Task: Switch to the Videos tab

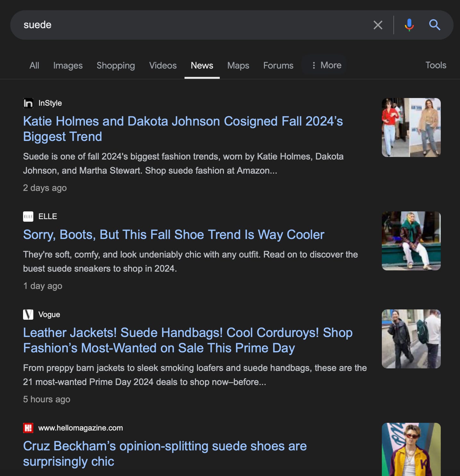Action: click(x=163, y=65)
